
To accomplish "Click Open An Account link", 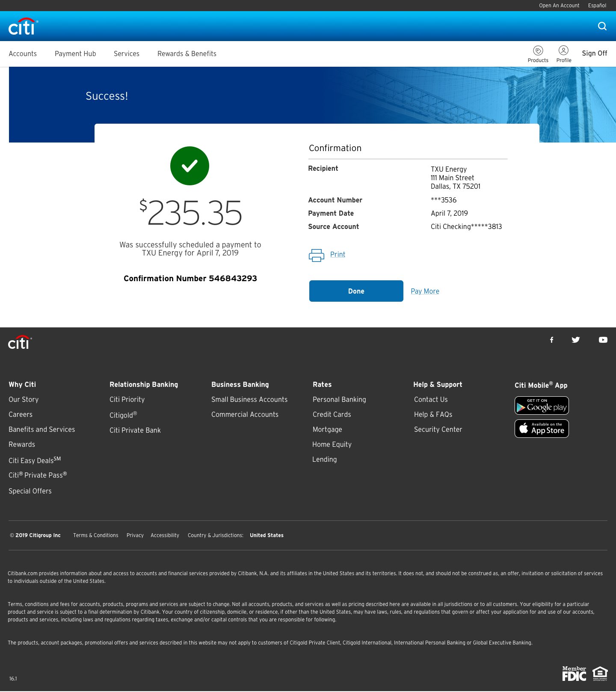I will tap(559, 6).
